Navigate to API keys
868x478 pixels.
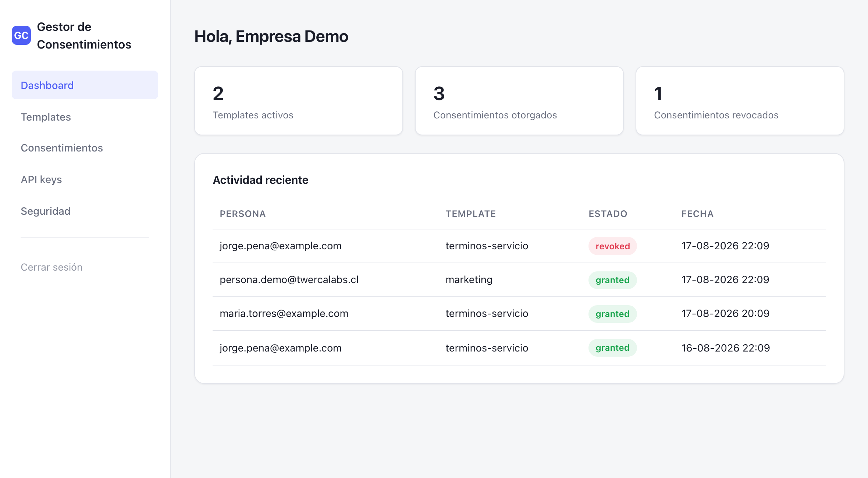point(41,179)
